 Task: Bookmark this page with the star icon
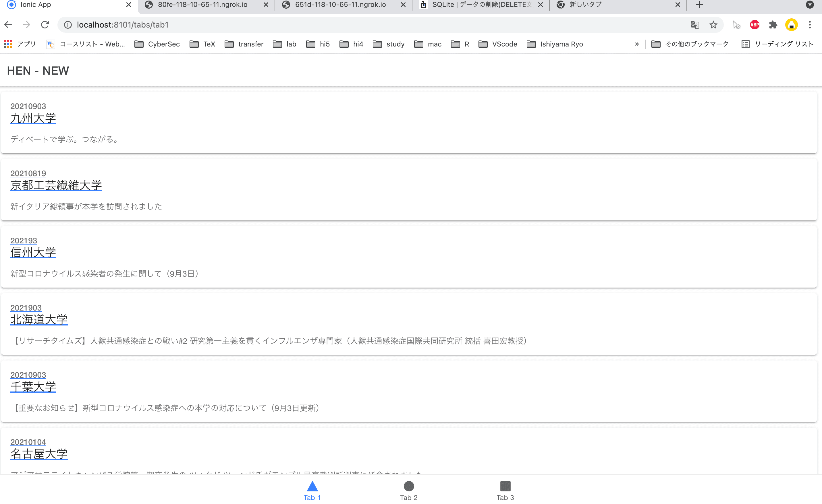pos(713,25)
